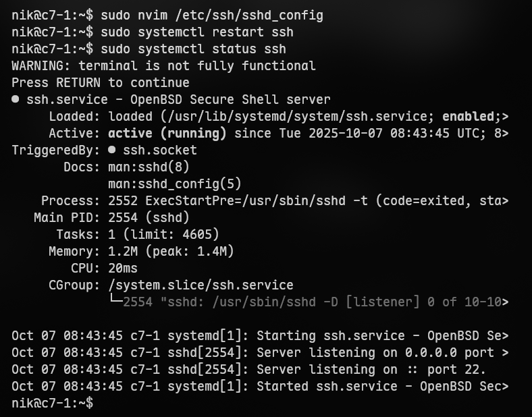Click the truncation arrow ending the Process line
This screenshot has height=417, width=532.
point(506,200)
